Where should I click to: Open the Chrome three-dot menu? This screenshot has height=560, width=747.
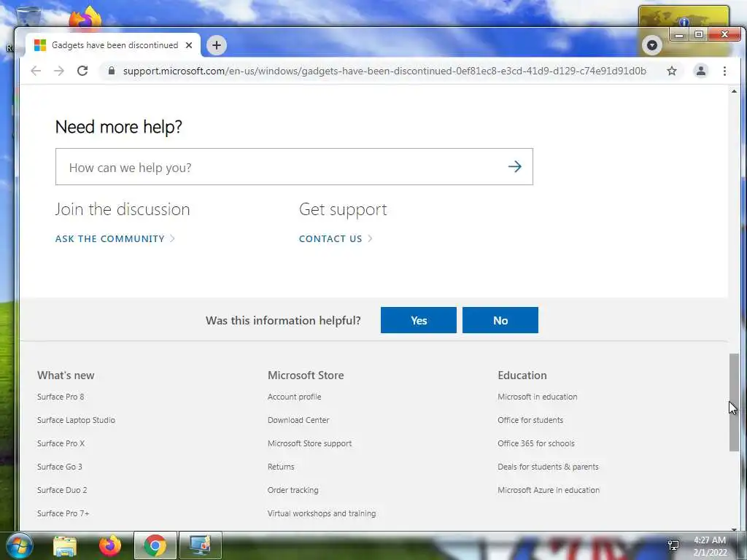pyautogui.click(x=724, y=71)
